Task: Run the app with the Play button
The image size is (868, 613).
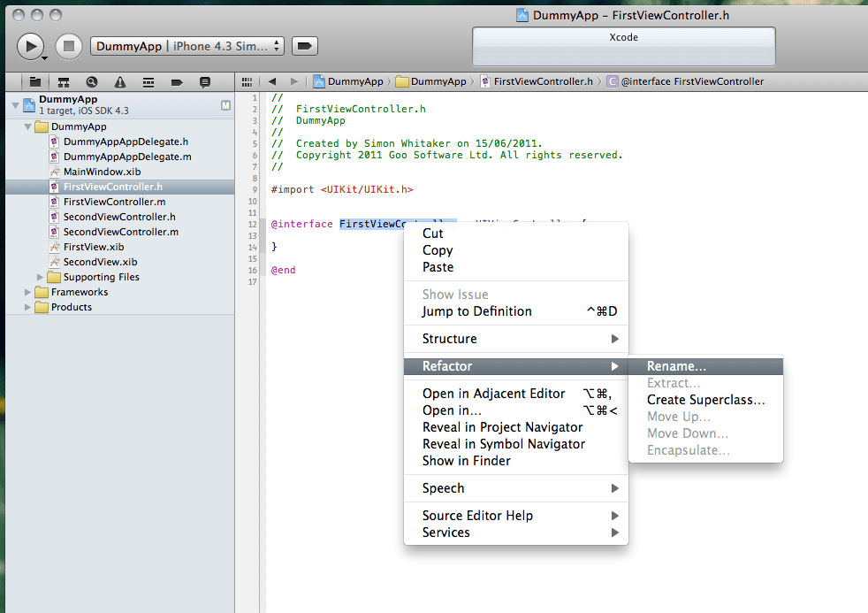Action: [x=31, y=47]
